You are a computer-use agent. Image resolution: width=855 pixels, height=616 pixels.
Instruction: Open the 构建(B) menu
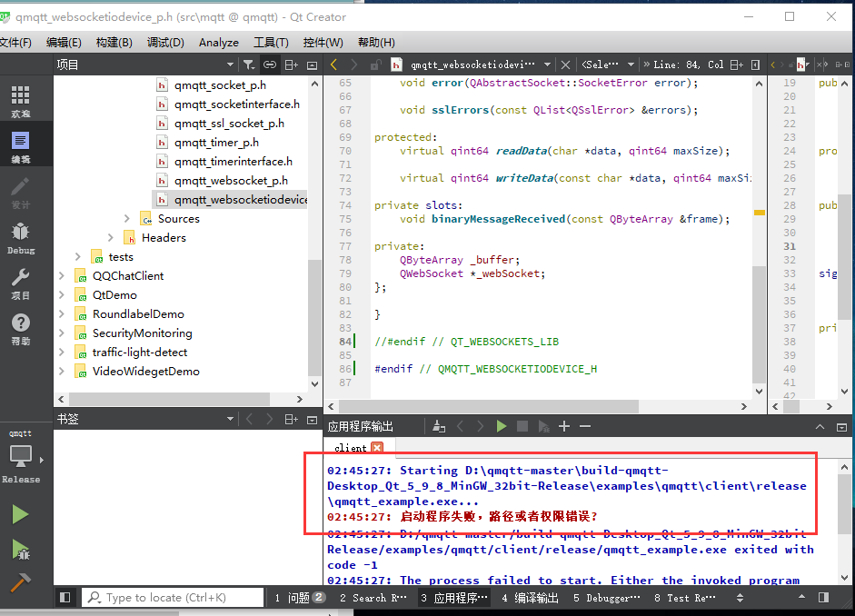tap(114, 43)
